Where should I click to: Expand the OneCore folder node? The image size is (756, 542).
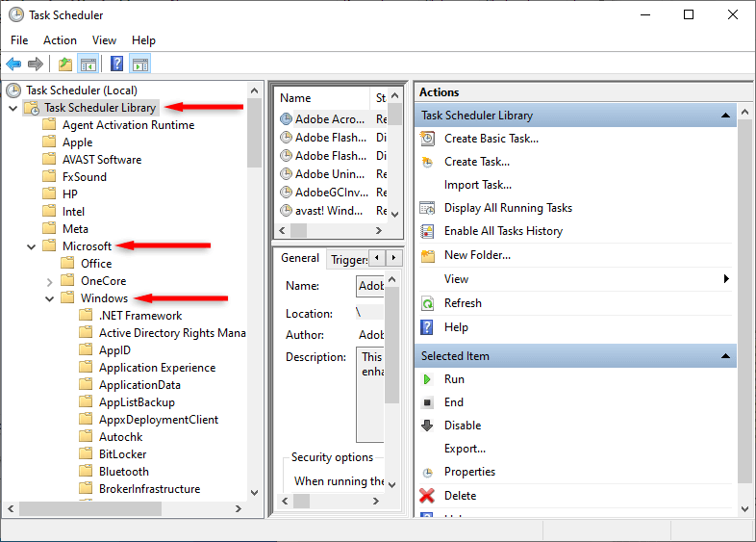click(50, 281)
